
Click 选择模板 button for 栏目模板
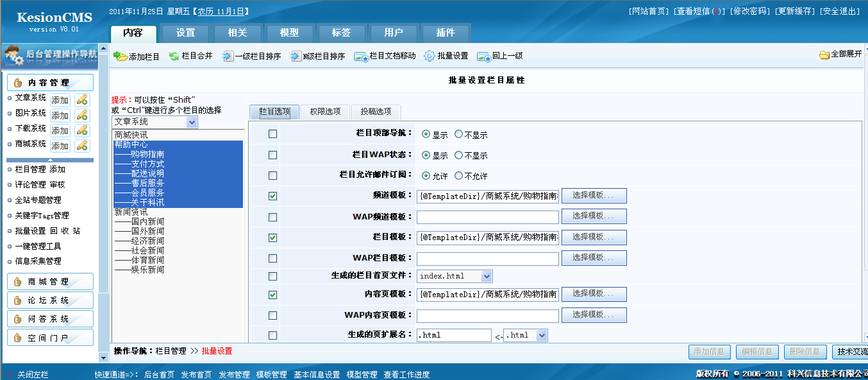[x=594, y=237]
